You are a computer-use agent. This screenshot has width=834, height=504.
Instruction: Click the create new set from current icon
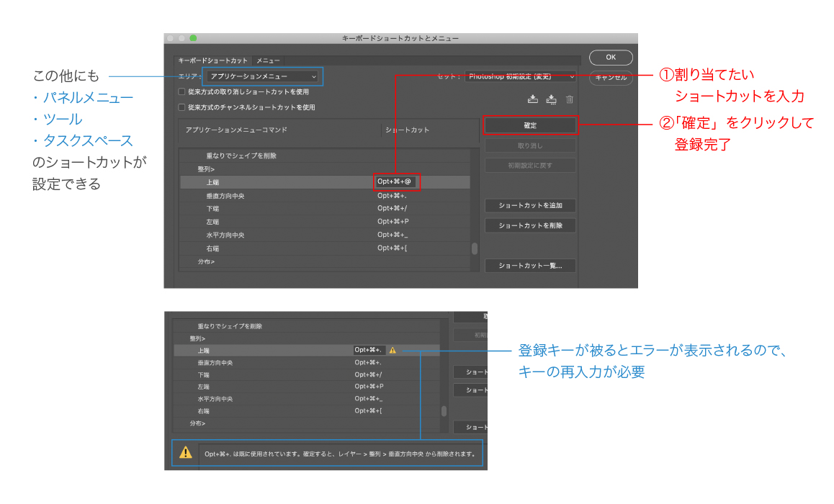tap(551, 99)
